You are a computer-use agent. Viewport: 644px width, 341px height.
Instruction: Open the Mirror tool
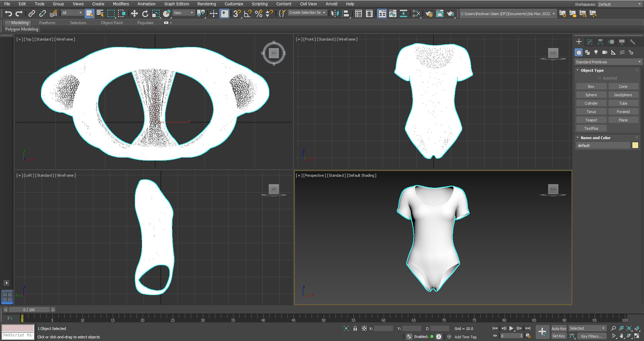click(335, 13)
